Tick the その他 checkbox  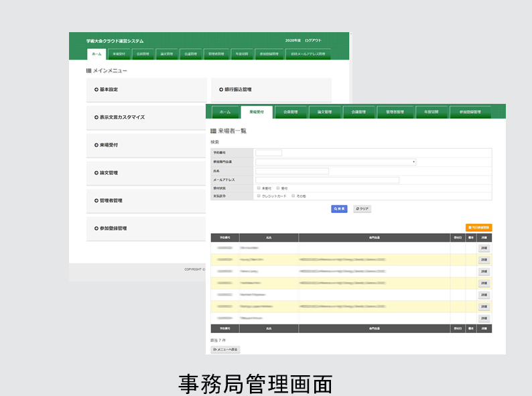tap(293, 196)
